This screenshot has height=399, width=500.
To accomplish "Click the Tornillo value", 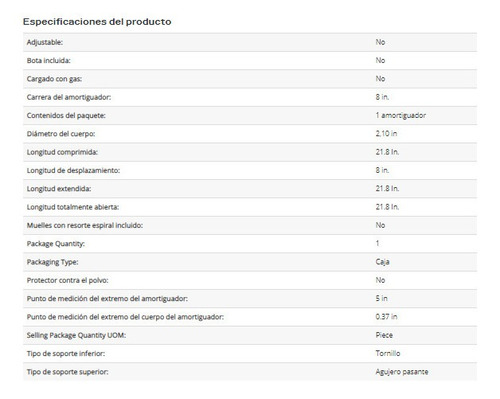I will pos(388,353).
